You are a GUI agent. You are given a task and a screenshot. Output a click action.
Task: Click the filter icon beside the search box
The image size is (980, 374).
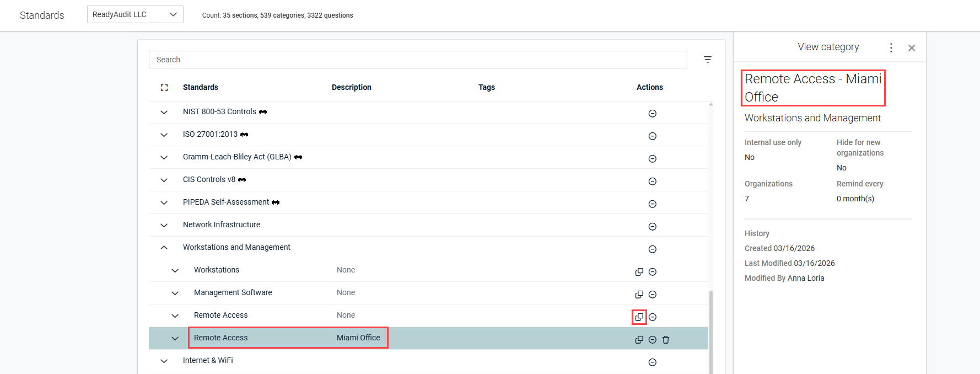tap(708, 60)
